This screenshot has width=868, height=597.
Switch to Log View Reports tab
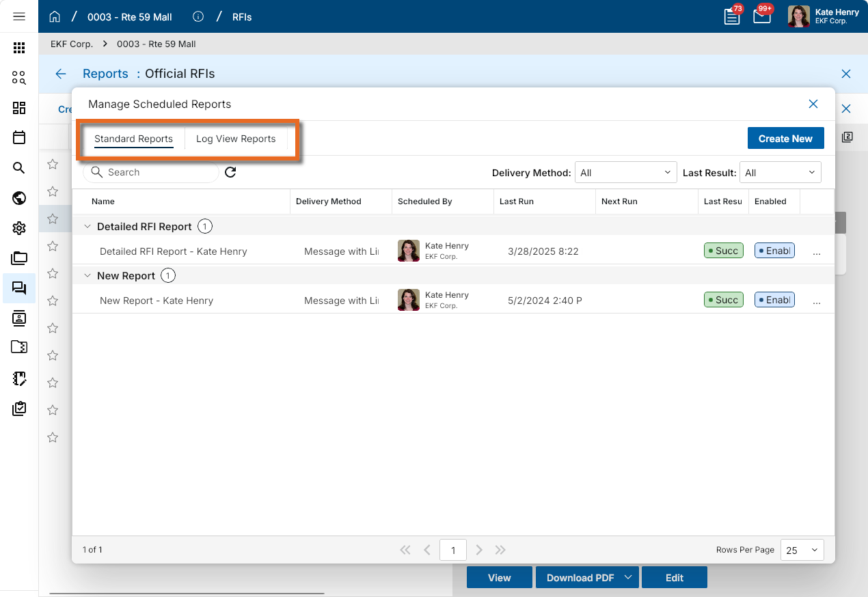[x=236, y=139]
